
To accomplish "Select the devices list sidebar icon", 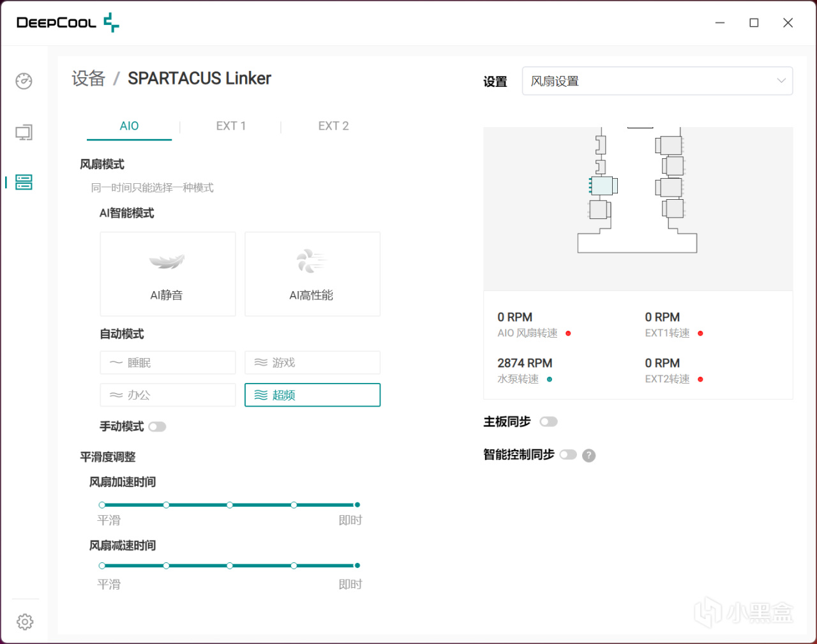I will pyautogui.click(x=24, y=182).
